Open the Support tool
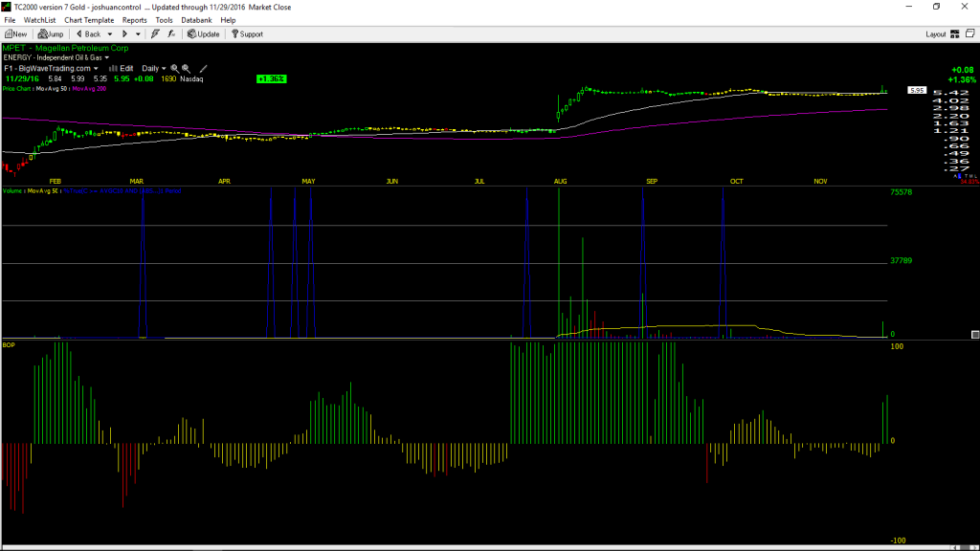 click(x=247, y=34)
